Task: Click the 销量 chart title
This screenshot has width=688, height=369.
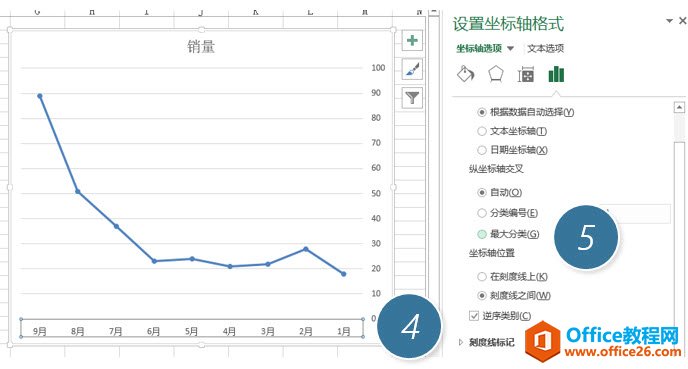Action: pyautogui.click(x=201, y=47)
